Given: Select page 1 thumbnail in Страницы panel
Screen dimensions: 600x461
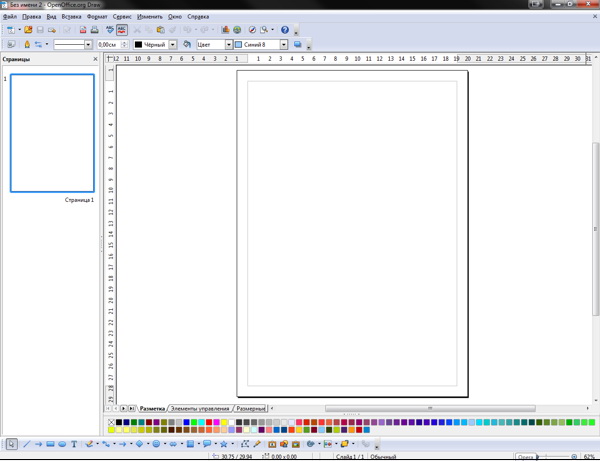Looking at the screenshot, I should 52,133.
